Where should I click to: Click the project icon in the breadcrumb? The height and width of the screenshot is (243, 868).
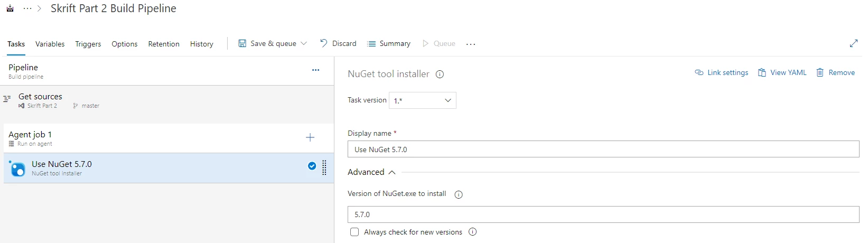tap(10, 8)
